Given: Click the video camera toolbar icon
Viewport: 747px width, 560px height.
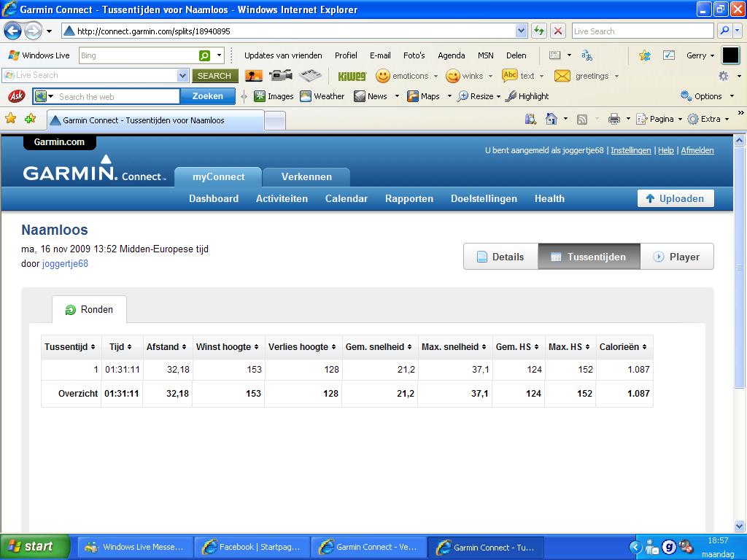Looking at the screenshot, I should [281, 75].
